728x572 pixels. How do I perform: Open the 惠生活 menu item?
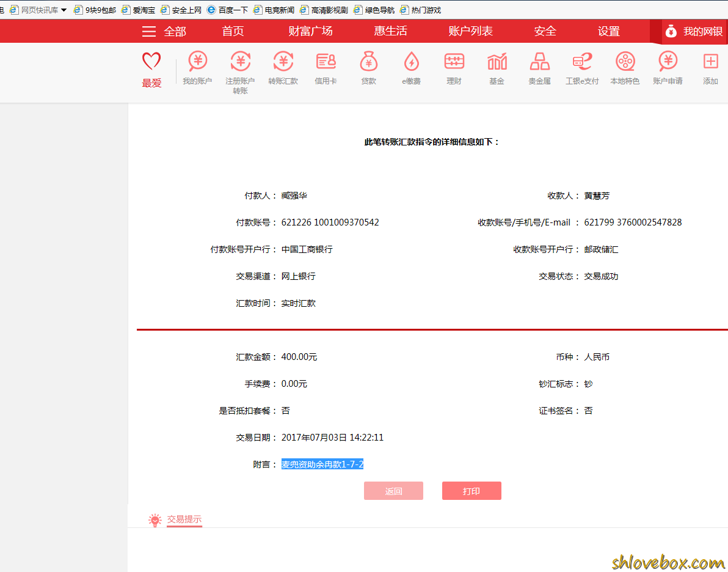click(x=390, y=31)
